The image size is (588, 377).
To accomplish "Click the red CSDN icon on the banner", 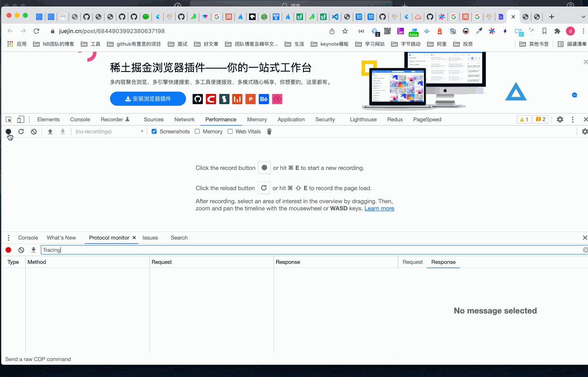I will [x=211, y=99].
